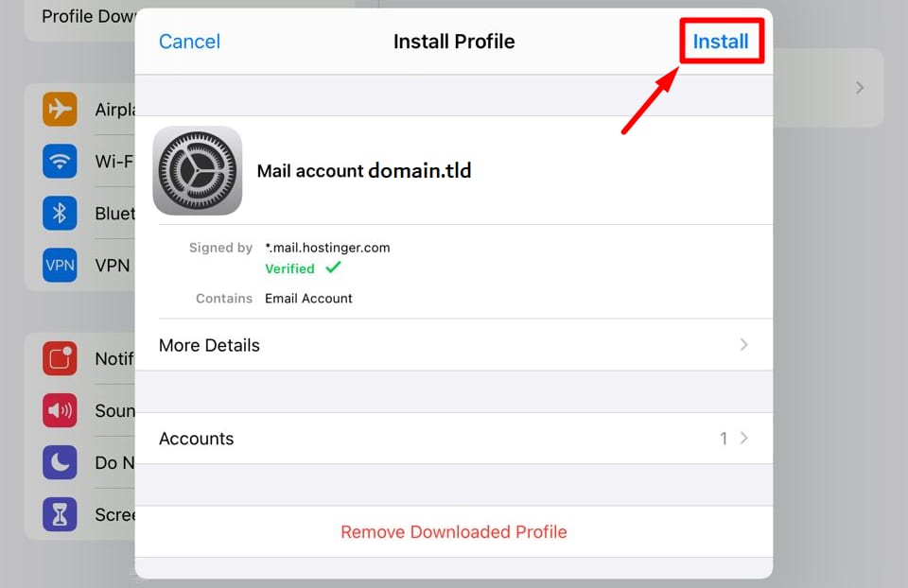This screenshot has height=588, width=908.
Task: Click the green Verified checkmark
Action: click(332, 268)
